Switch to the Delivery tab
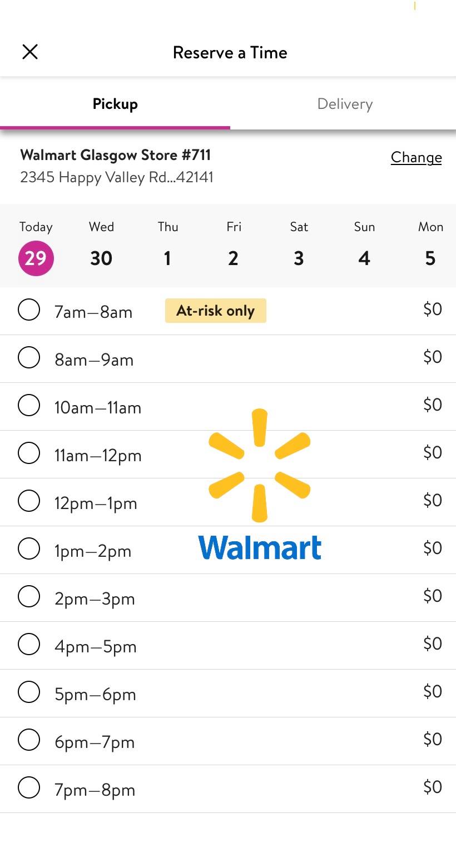This screenshot has height=868, width=456. pyautogui.click(x=345, y=104)
